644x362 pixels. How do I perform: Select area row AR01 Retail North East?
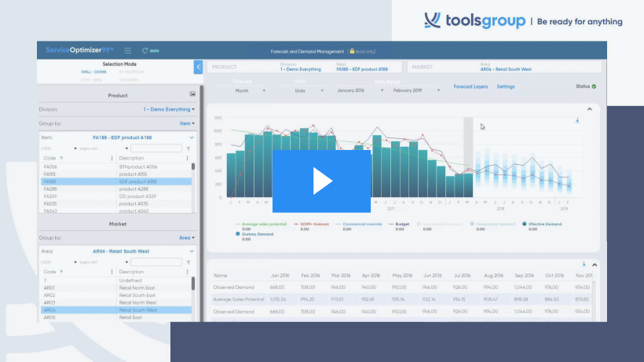click(116, 288)
